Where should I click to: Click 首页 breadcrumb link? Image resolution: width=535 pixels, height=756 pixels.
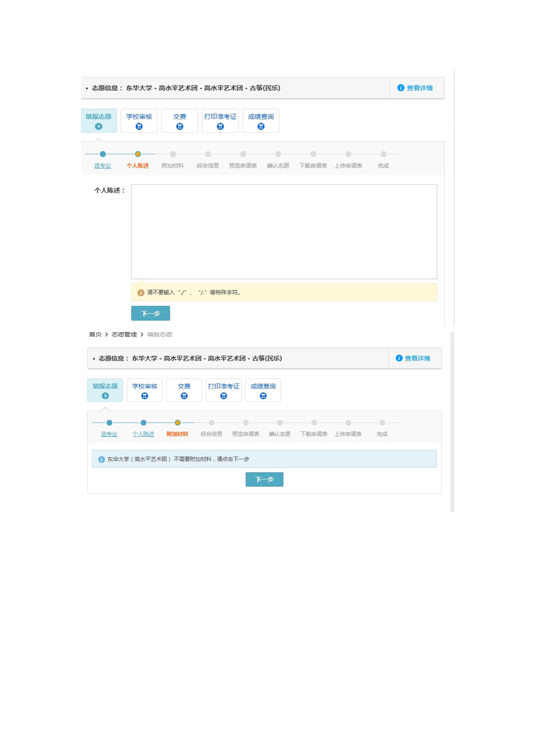tap(95, 335)
